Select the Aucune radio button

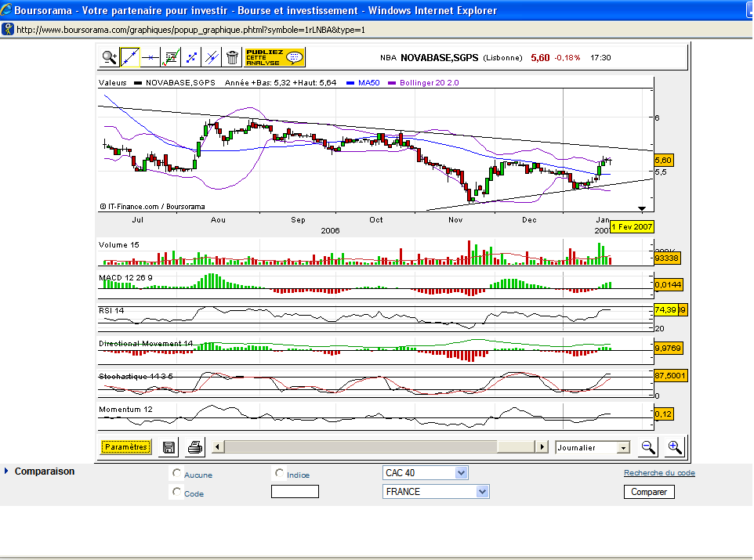[176, 474]
